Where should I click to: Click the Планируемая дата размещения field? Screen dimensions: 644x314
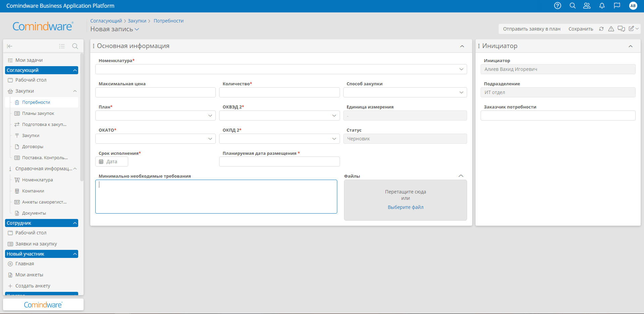pyautogui.click(x=280, y=162)
